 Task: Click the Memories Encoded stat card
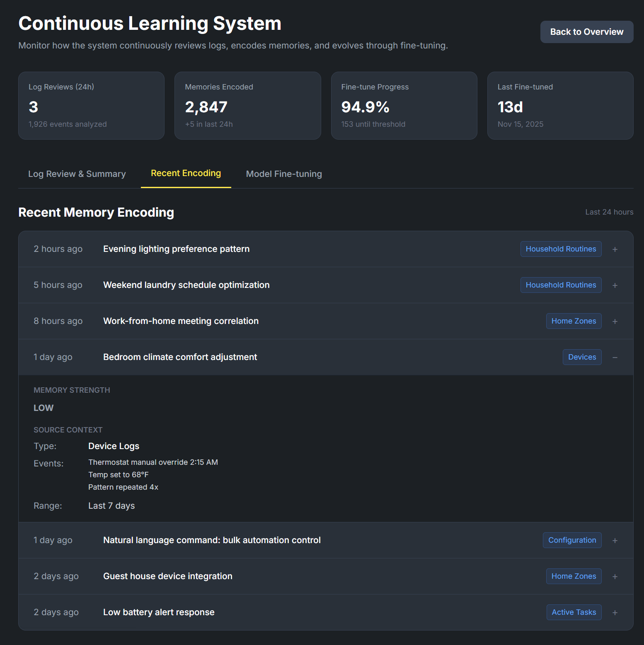[247, 106]
